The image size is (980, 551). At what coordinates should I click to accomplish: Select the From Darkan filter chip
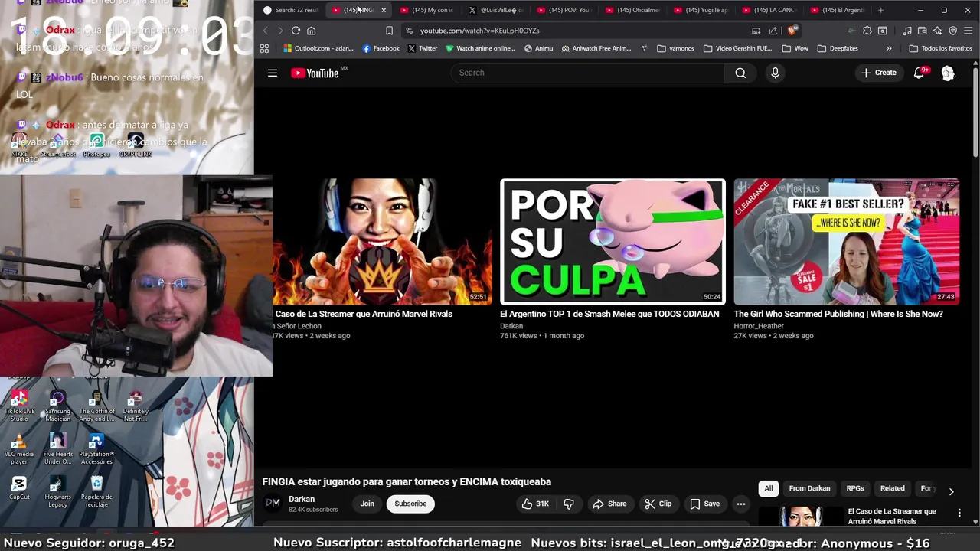click(x=809, y=488)
